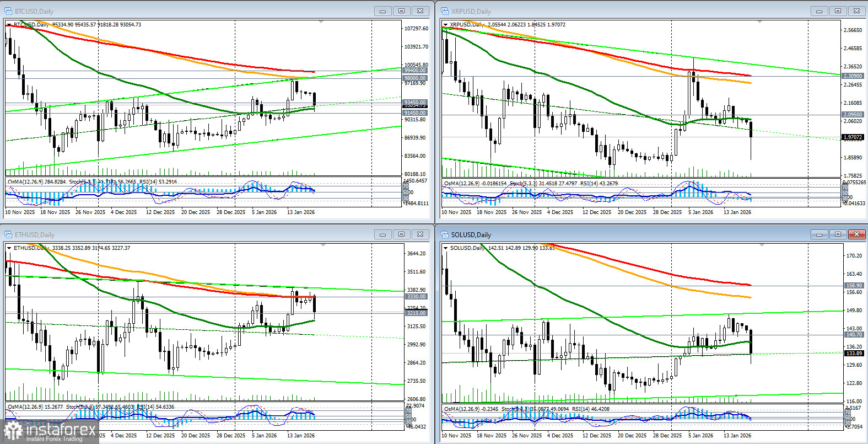Open the BTCUSD chart symbol dropdown arrow
Viewport: 868px width, 444px height.
(9, 25)
